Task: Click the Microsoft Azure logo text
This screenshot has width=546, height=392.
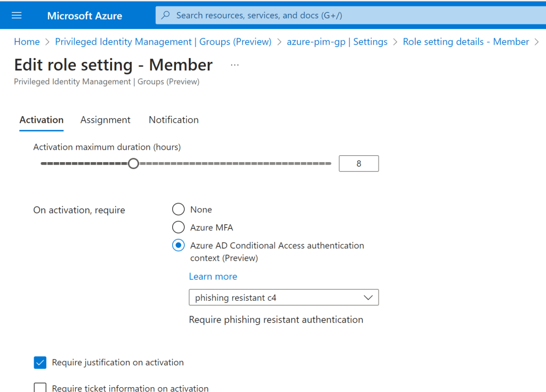Action: (84, 15)
